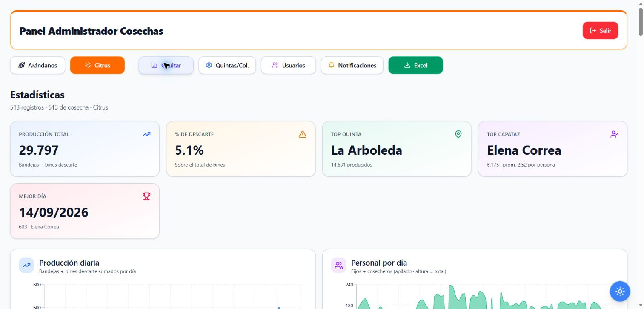Click the warning triangle icon in % de Descarte card
Image resolution: width=644 pixels, height=309 pixels.
pos(303,134)
